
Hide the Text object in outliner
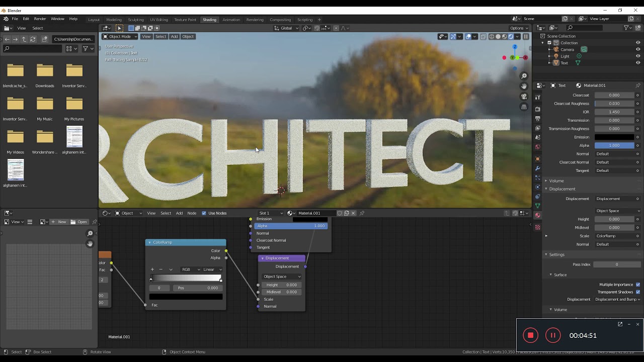638,63
